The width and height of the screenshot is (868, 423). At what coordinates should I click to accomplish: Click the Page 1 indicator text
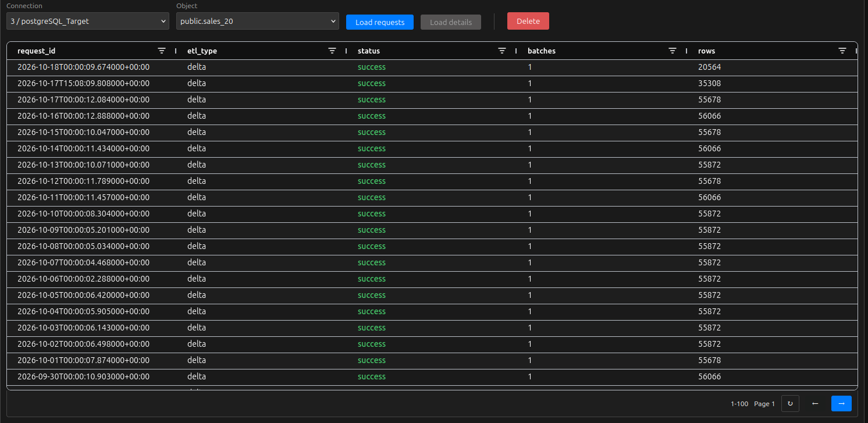[x=764, y=404]
